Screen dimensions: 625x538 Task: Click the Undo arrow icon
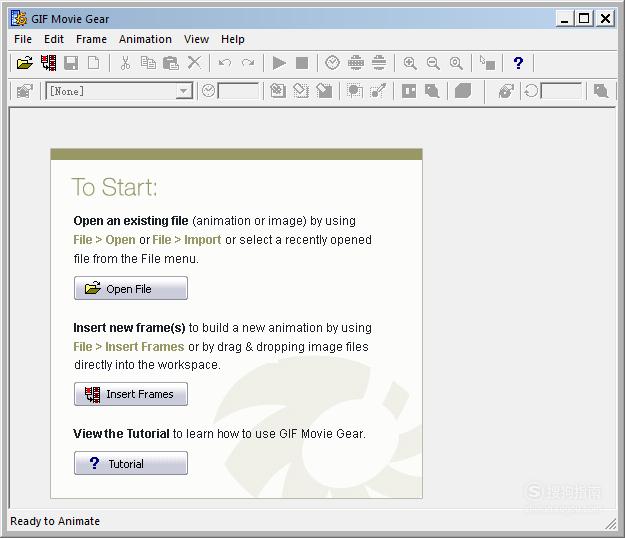tap(225, 63)
